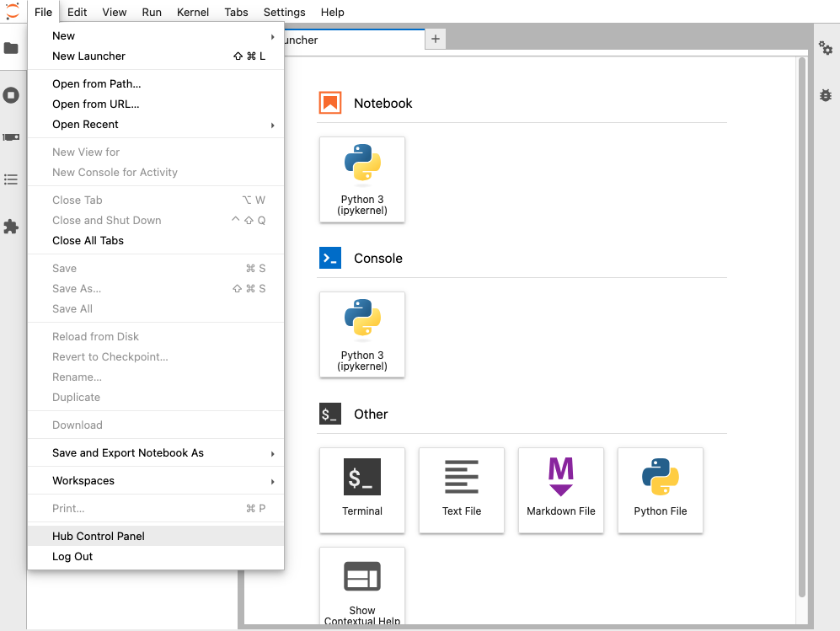Screen dimensions: 840x631
Task: Launch Python 3 console card
Action: [362, 334]
